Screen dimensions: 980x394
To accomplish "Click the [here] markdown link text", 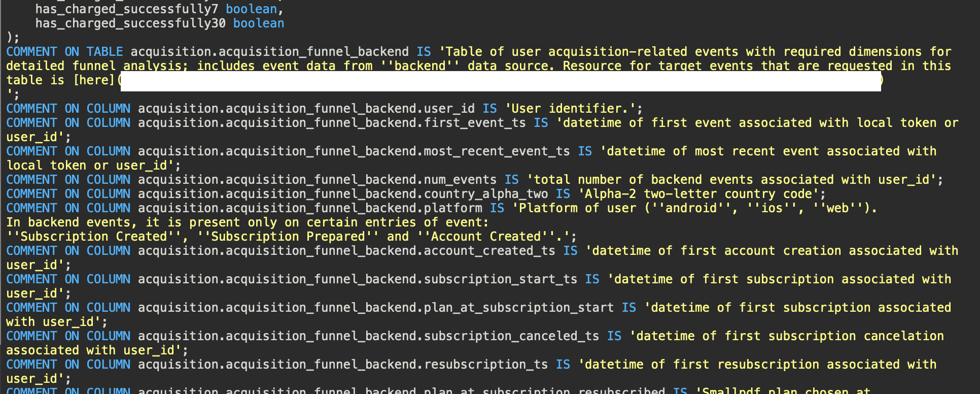I will 94,80.
